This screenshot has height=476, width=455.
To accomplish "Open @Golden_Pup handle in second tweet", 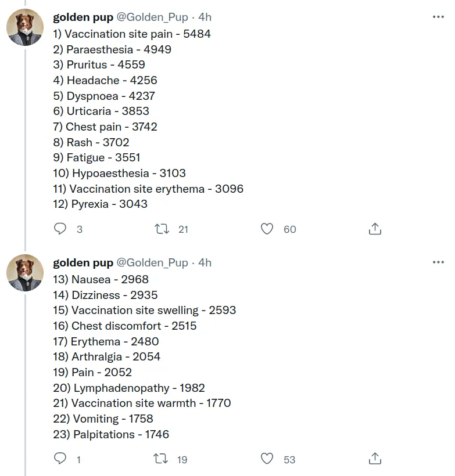I will [x=152, y=262].
